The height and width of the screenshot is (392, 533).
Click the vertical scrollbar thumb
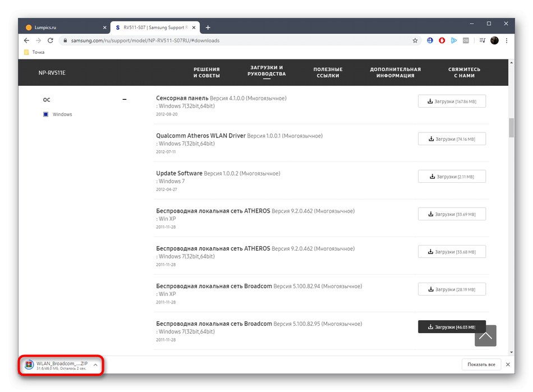pos(512,128)
